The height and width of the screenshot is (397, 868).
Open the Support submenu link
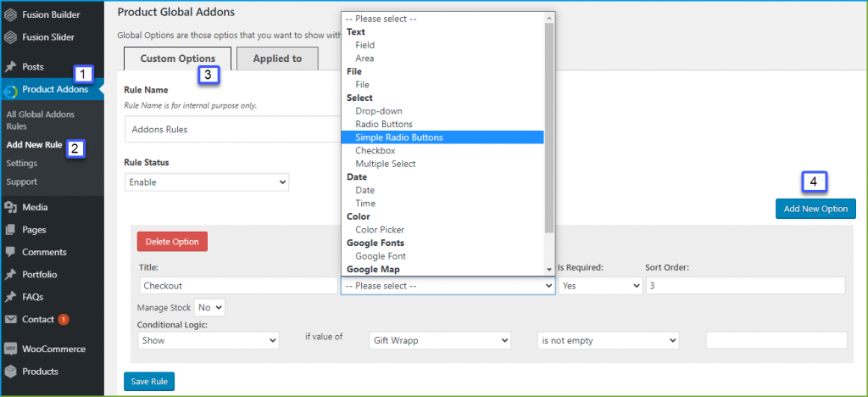21,182
